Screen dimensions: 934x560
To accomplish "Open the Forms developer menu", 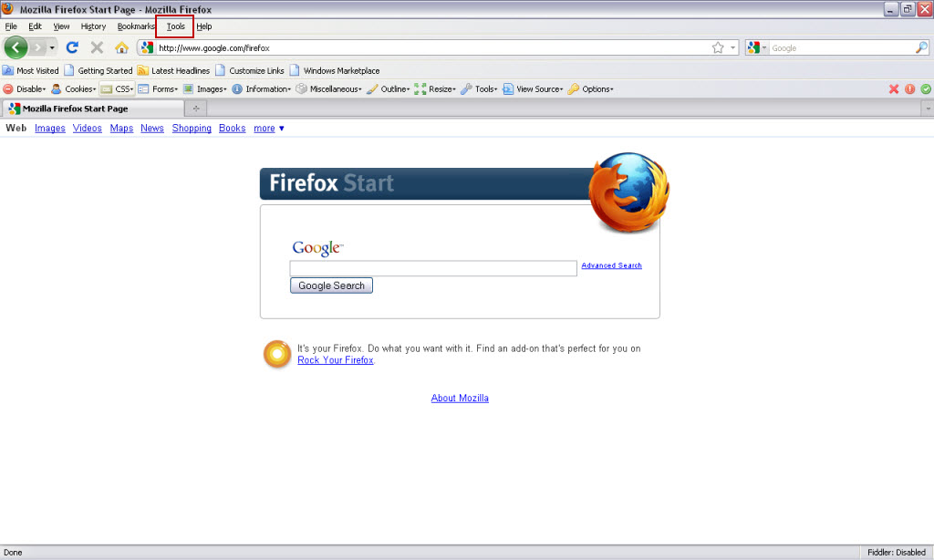I will [x=158, y=88].
